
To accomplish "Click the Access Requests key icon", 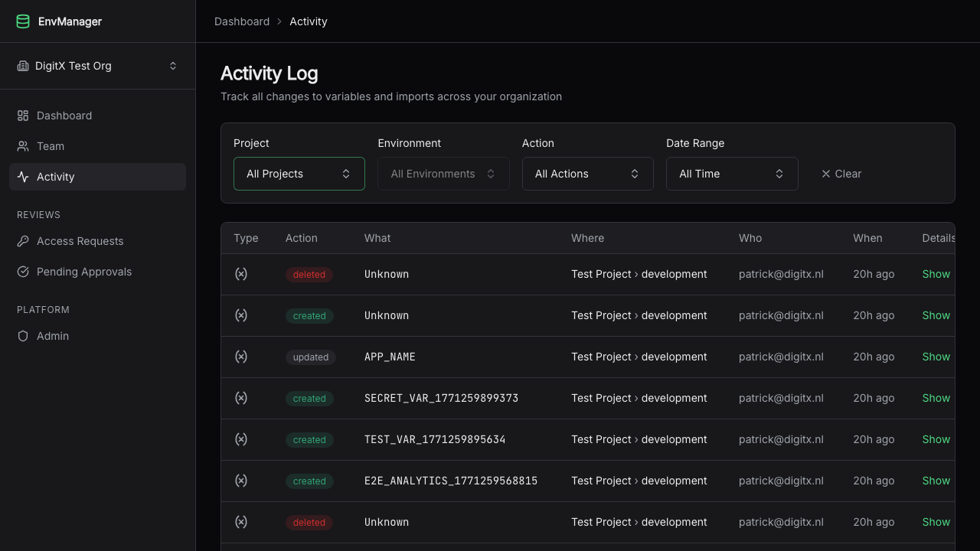I will [23, 241].
